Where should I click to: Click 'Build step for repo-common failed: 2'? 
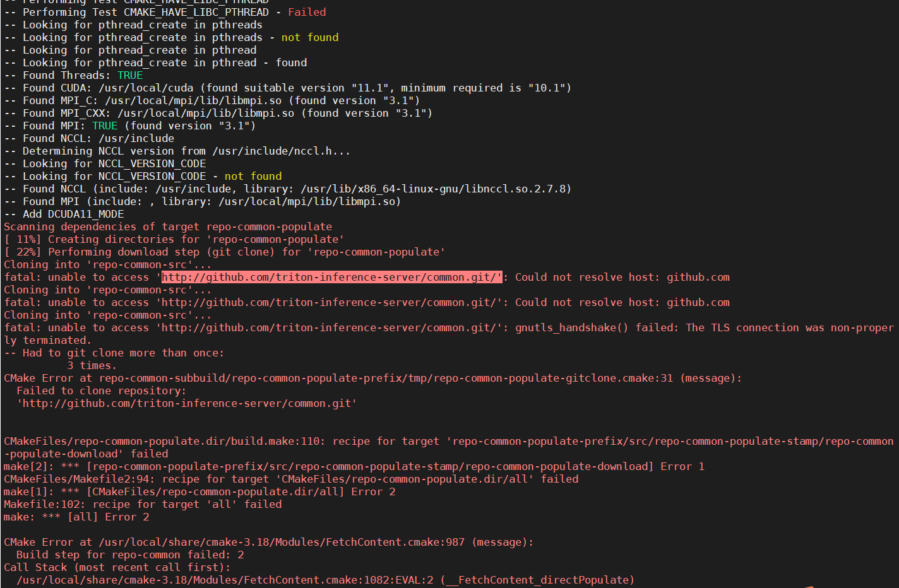pos(130,555)
